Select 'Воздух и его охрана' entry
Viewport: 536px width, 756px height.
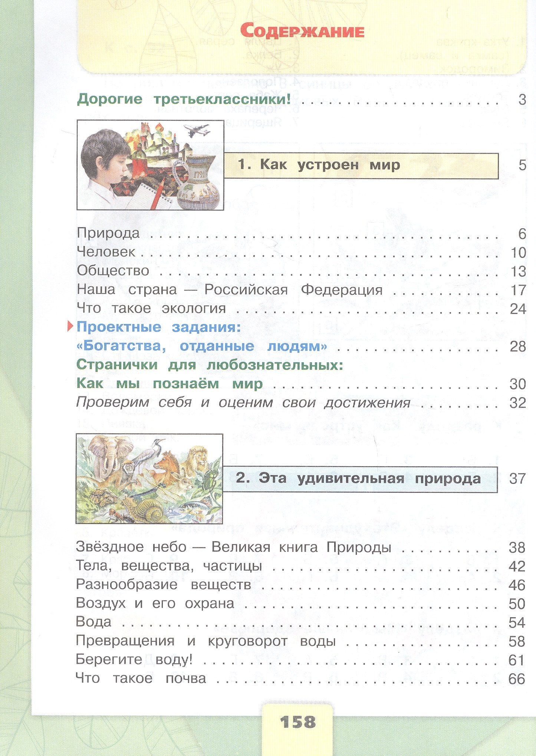tap(155, 603)
